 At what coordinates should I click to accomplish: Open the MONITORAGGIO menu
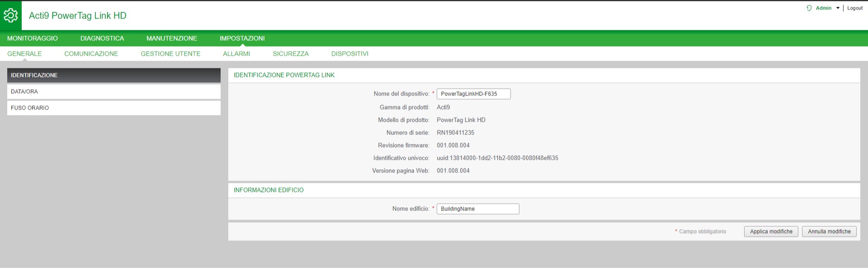(x=33, y=38)
